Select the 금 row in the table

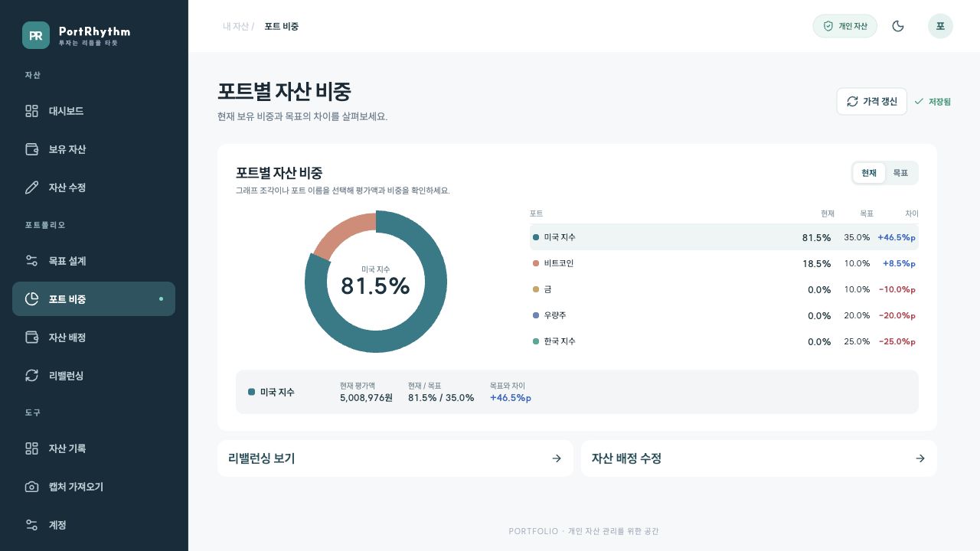(724, 289)
